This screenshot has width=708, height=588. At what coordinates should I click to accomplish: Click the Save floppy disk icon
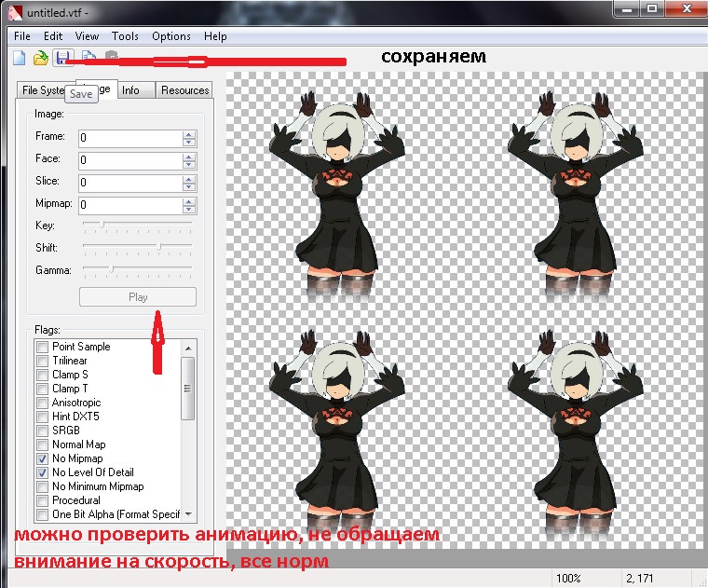pos(62,59)
